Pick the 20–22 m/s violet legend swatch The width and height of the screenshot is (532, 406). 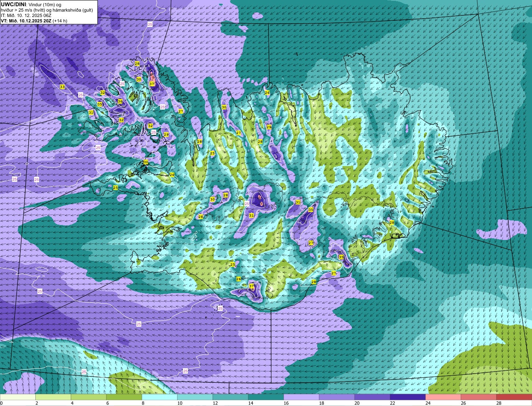[372, 397]
